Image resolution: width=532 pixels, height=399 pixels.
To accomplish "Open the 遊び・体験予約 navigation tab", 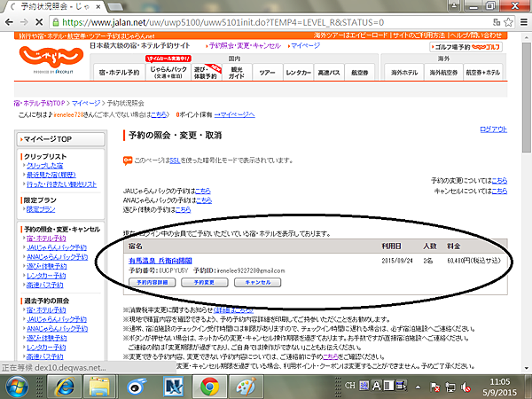I will (x=207, y=73).
